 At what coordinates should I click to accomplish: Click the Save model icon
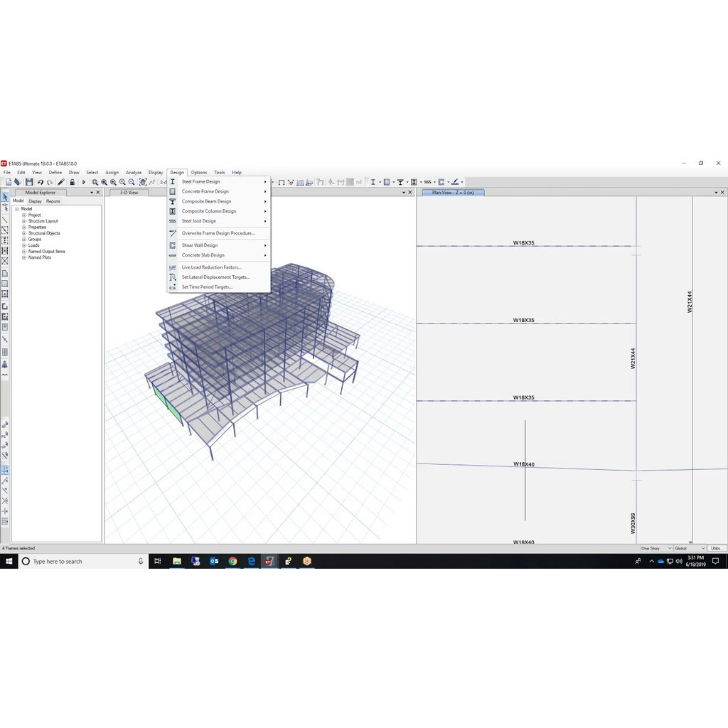(x=29, y=182)
